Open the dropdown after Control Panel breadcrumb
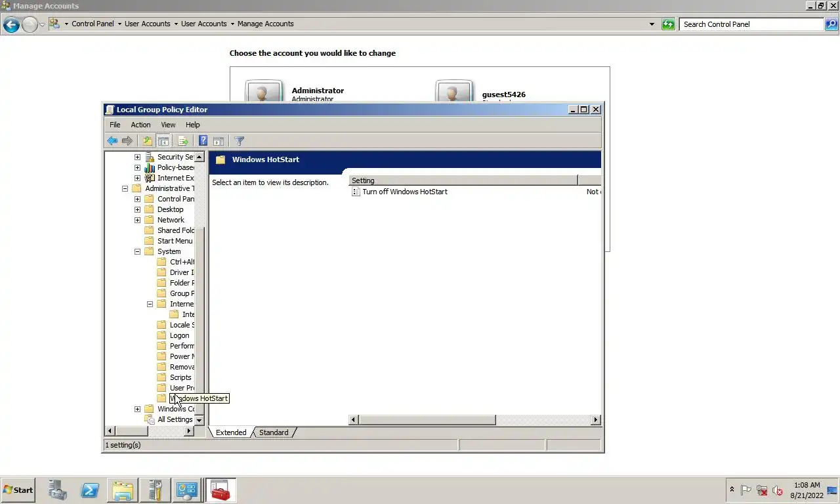This screenshot has height=504, width=840. [119, 24]
